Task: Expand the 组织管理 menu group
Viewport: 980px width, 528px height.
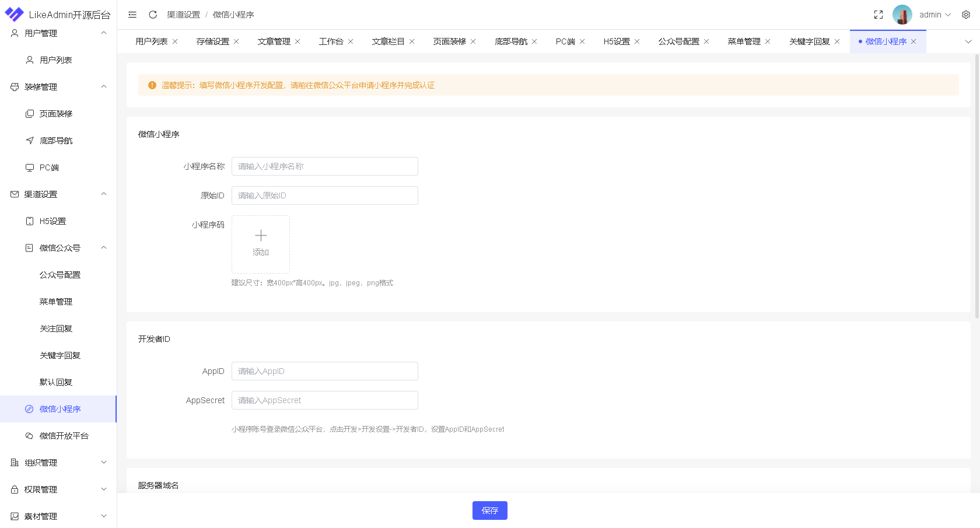Action: (58, 463)
